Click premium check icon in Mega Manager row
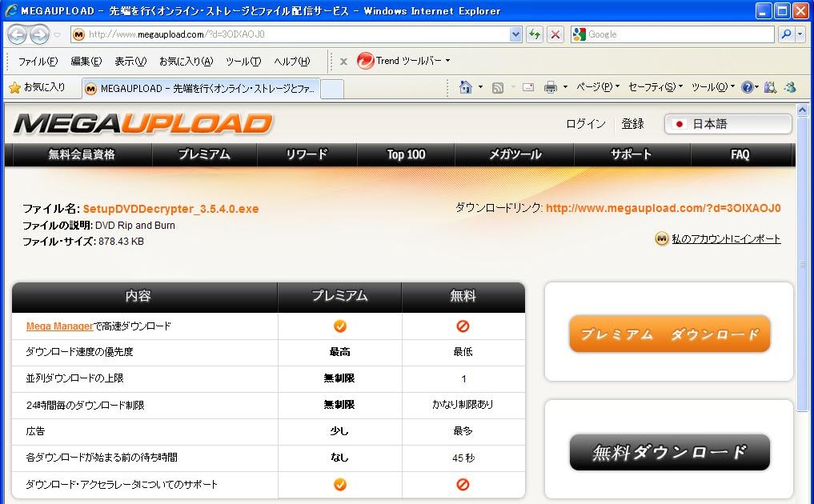The height and width of the screenshot is (504, 814). click(x=339, y=326)
